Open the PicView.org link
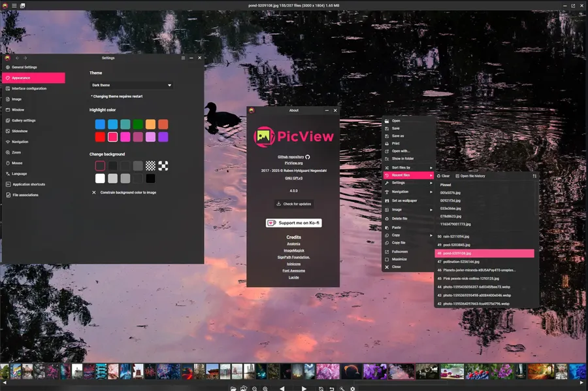Viewport: 588px width, 391px height. tap(293, 163)
